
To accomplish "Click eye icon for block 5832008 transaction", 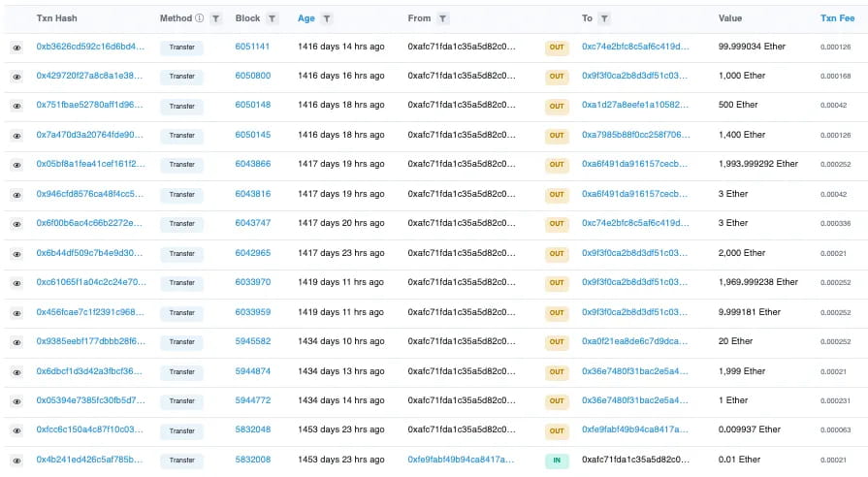I will (16, 461).
